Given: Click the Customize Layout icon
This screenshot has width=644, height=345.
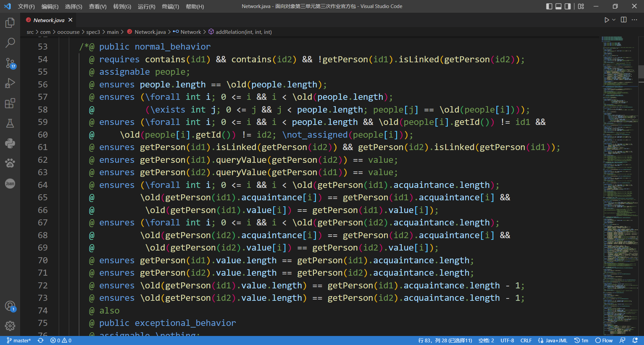Looking at the screenshot, I should click(581, 6).
